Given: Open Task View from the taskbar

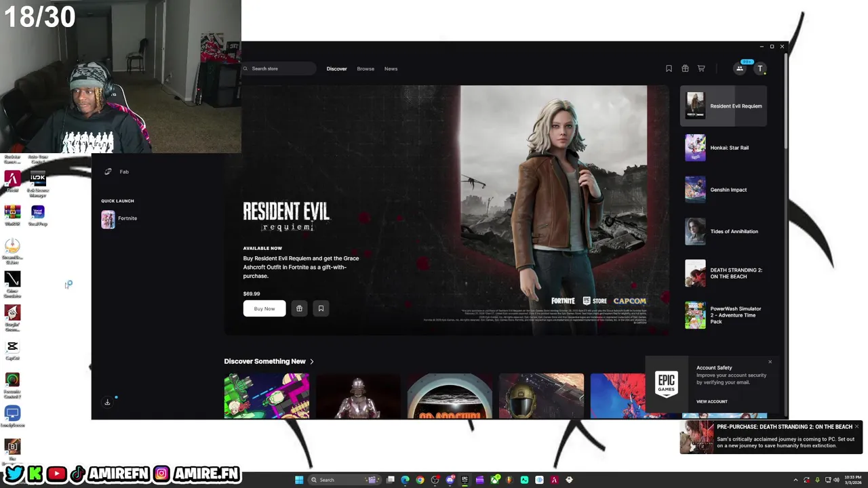Looking at the screenshot, I should [390, 480].
